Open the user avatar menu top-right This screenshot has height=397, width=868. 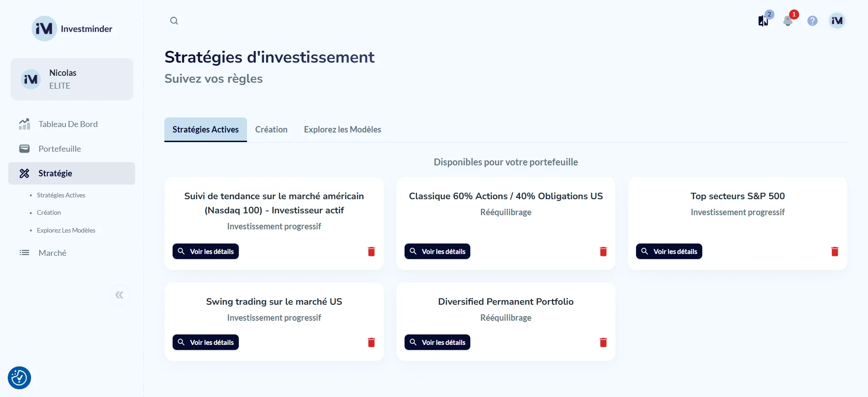(837, 21)
